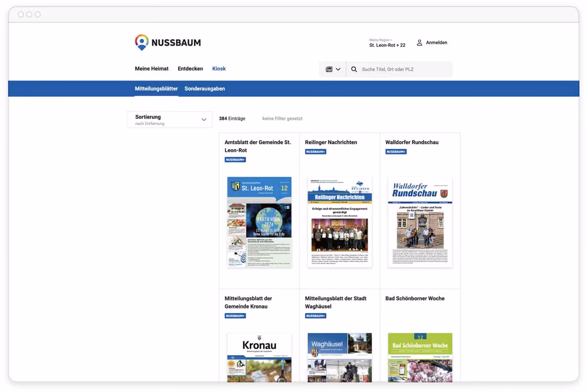This screenshot has height=392, width=587.
Task: Open Mitteilungsblatt der Gemeinde Kronau title
Action: [x=248, y=303]
